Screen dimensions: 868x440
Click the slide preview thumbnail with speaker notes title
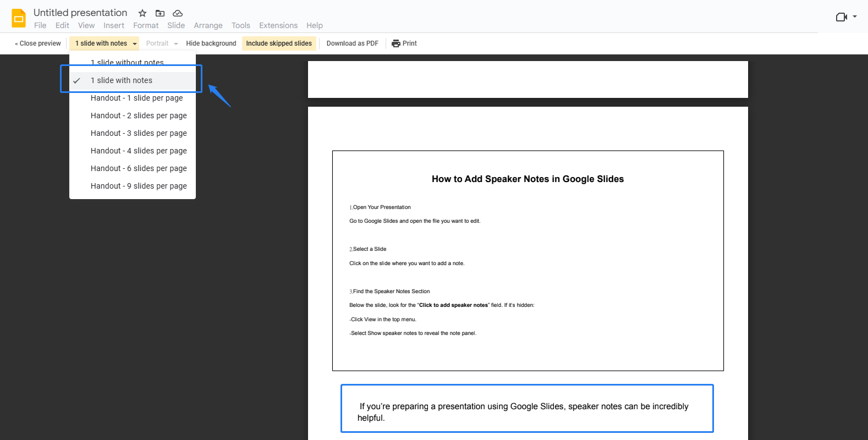pyautogui.click(x=528, y=261)
